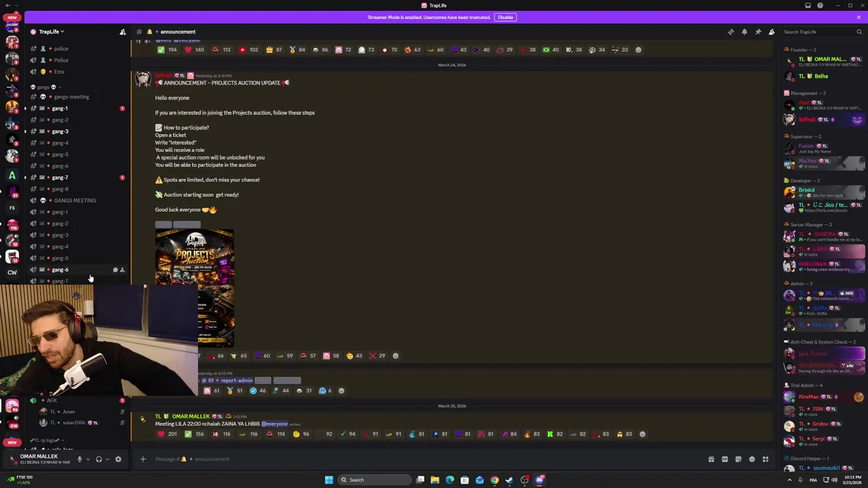Open the green A server icon
The width and height of the screenshot is (868, 488).
point(12,176)
